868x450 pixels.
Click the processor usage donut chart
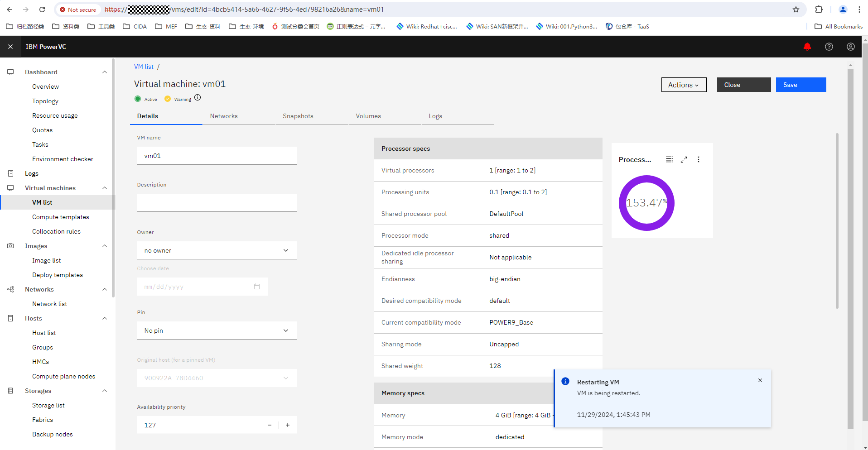[646, 203]
